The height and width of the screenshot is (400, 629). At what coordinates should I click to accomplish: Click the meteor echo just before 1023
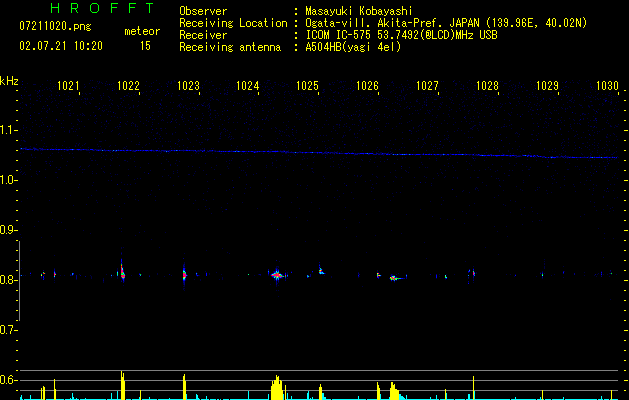184,275
